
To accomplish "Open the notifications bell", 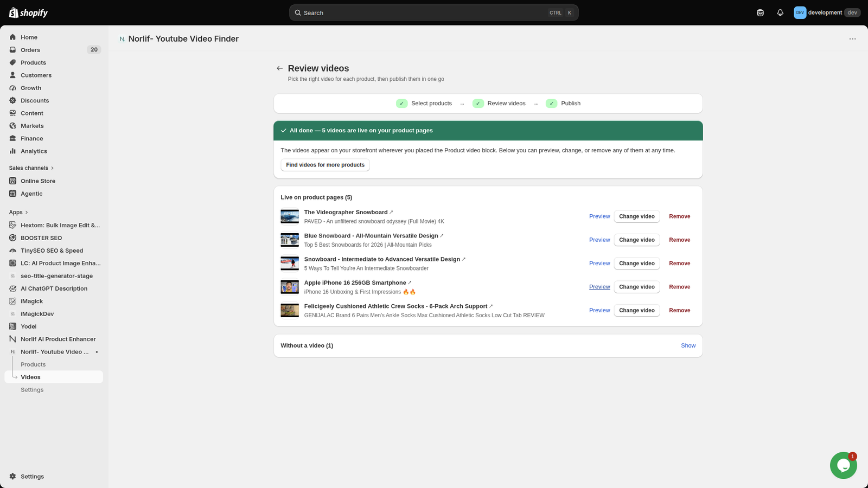I will pyautogui.click(x=780, y=12).
